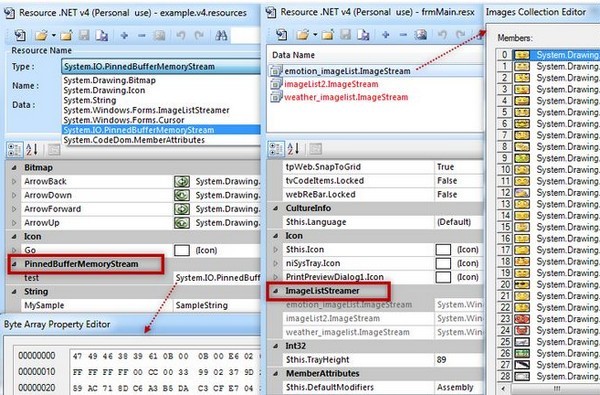Expand the $this.Icon property row

(276, 250)
